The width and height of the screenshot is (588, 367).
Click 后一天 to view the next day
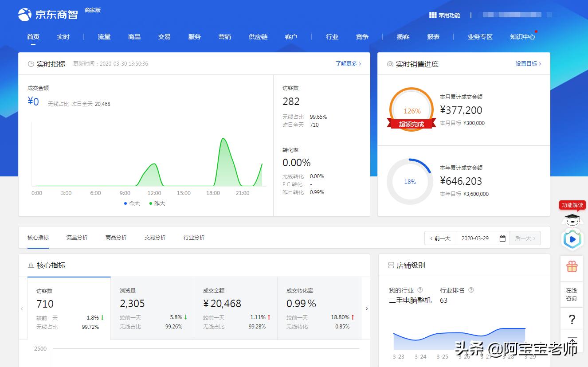[x=525, y=238]
